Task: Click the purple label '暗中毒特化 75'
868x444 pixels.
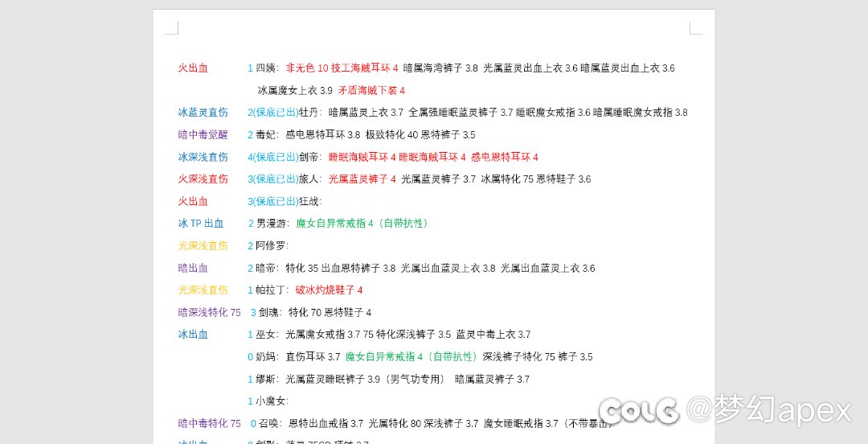Action: pos(210,424)
